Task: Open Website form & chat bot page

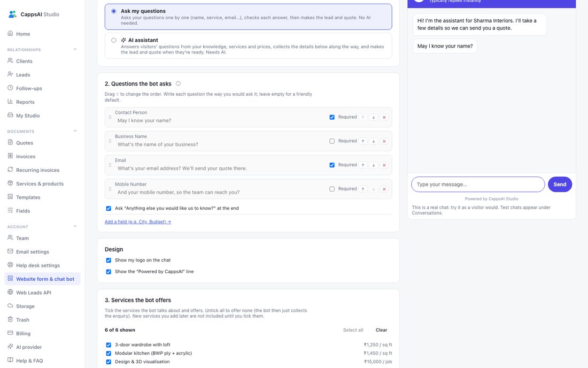Action: tap(42, 279)
